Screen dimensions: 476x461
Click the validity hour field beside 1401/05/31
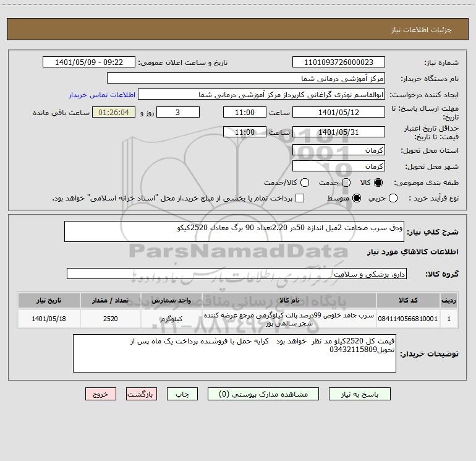[245, 132]
